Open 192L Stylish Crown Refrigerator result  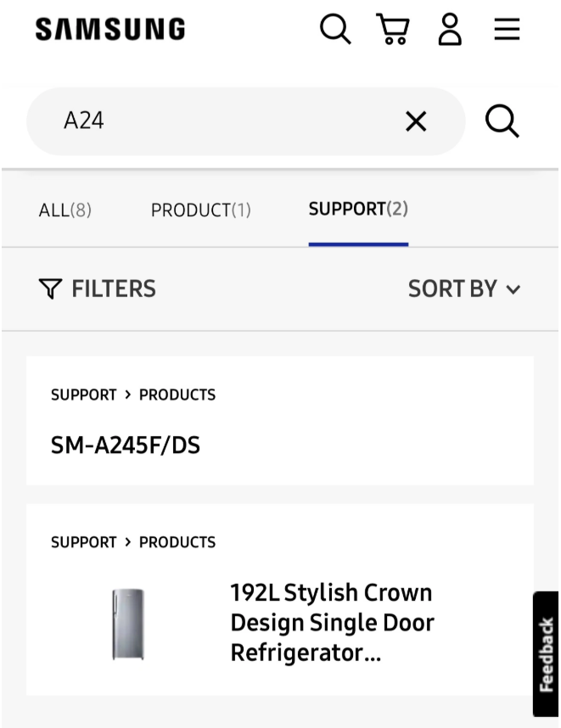click(x=332, y=623)
